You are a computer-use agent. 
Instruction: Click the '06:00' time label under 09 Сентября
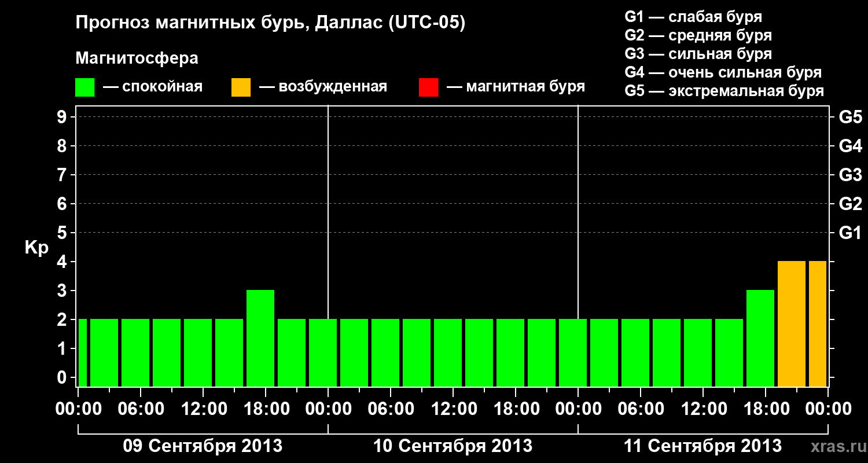click(141, 409)
